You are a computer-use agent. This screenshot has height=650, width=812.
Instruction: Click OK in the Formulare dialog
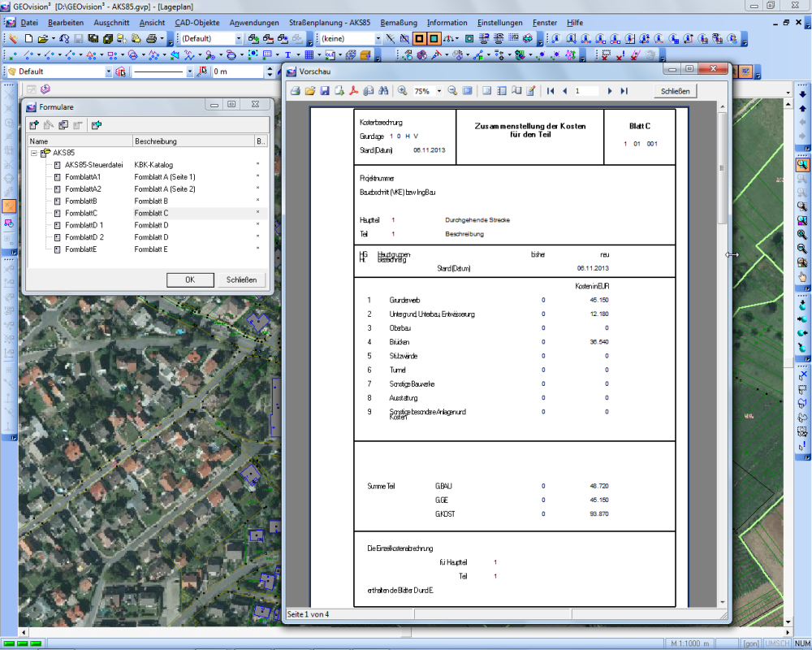(190, 279)
